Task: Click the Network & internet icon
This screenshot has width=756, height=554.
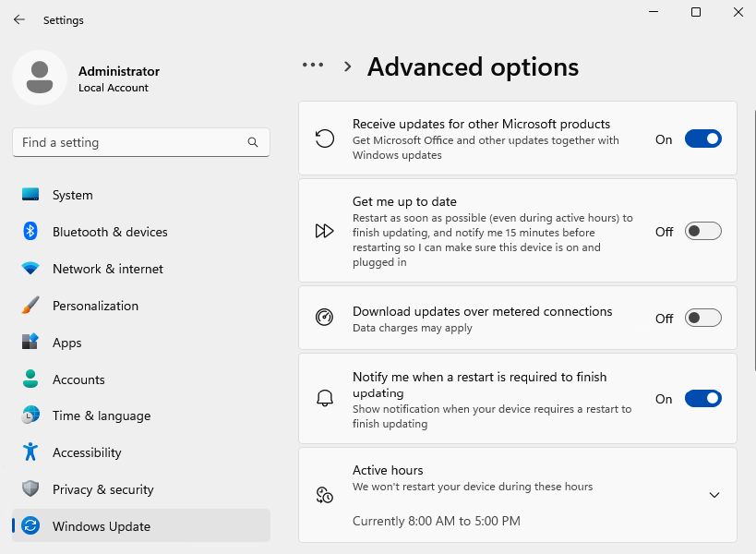Action: (x=30, y=269)
